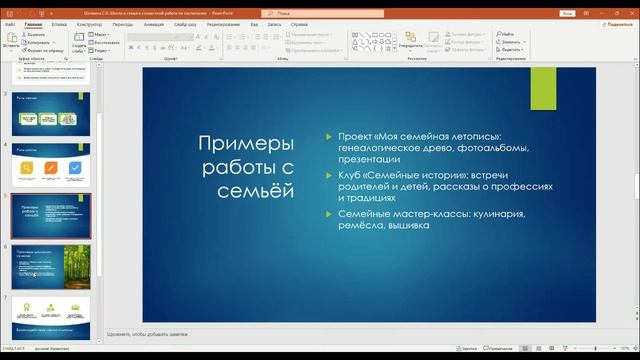
Task: Expand the shapes gallery more arrow
Action: (394, 49)
